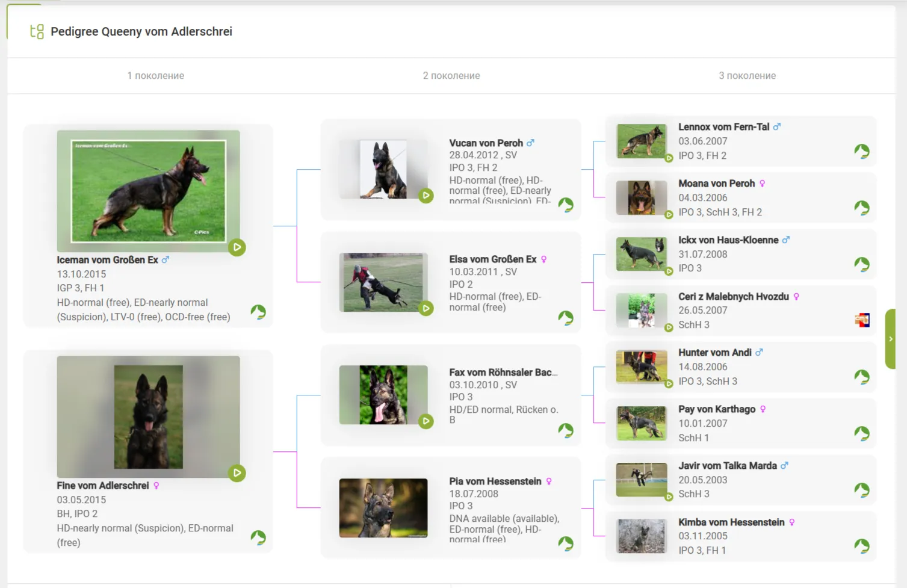Click green leaf icon for Lennox vom Fern-Tal
Image resolution: width=907 pixels, height=588 pixels.
point(862,151)
